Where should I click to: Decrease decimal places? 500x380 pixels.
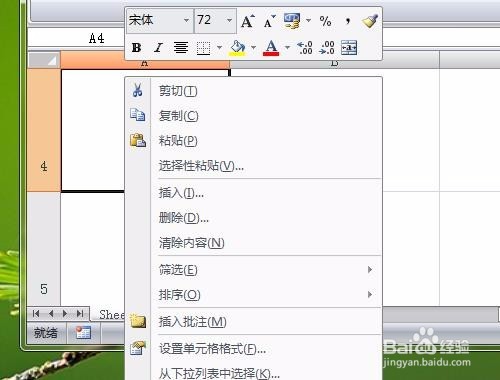click(x=327, y=48)
